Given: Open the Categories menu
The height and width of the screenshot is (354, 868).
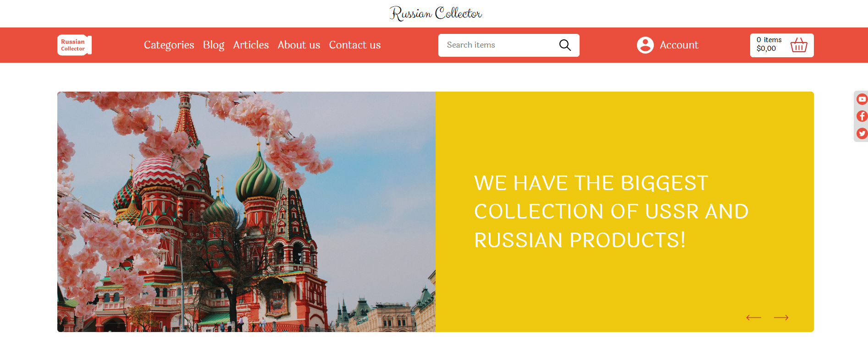Looking at the screenshot, I should (x=169, y=45).
